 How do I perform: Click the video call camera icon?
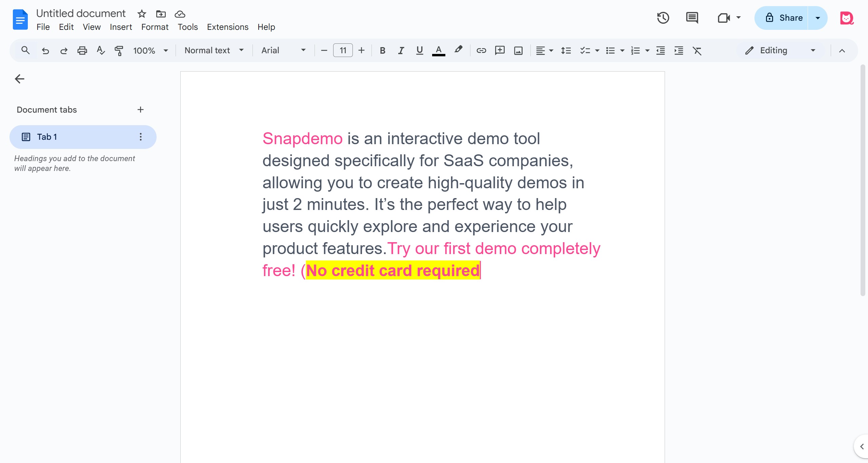click(724, 18)
